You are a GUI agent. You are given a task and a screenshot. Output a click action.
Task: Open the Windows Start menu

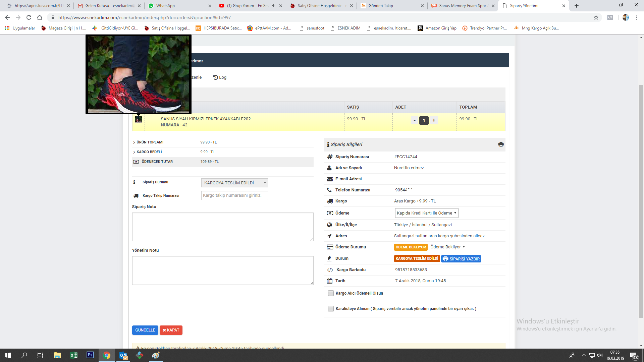(x=8, y=355)
